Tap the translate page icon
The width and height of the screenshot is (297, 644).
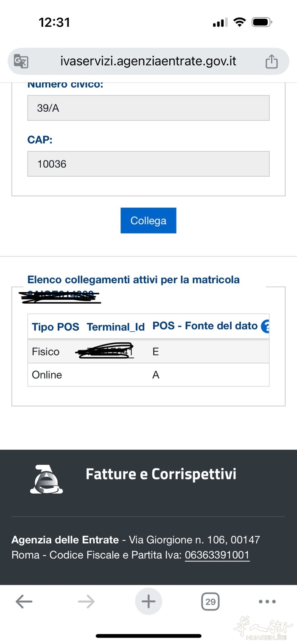21,61
